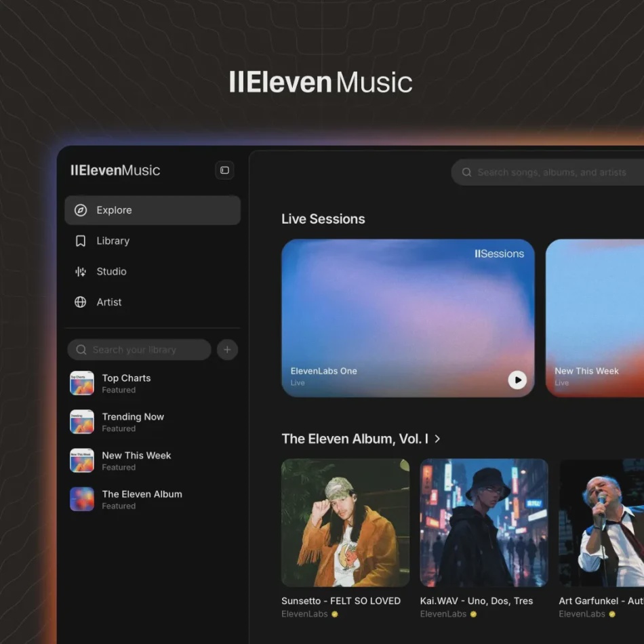Select Trending Now title in the sidebar
The width and height of the screenshot is (644, 644).
133,417
